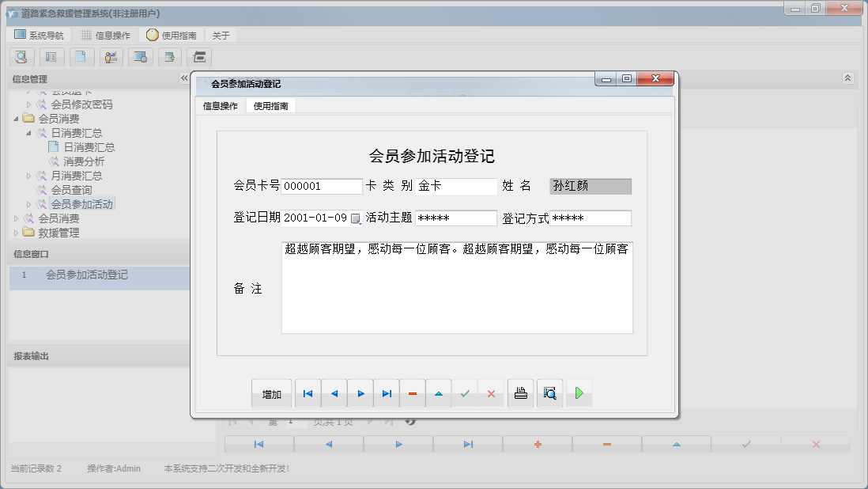Open the print icon in activity dialog
This screenshot has width=868, height=489.
tap(520, 392)
